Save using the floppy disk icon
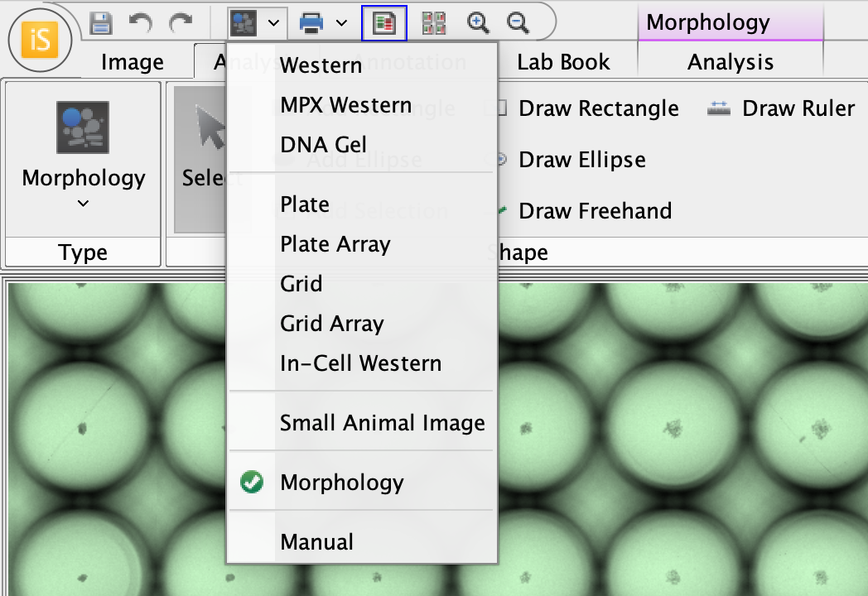868x596 pixels. pyautogui.click(x=101, y=23)
